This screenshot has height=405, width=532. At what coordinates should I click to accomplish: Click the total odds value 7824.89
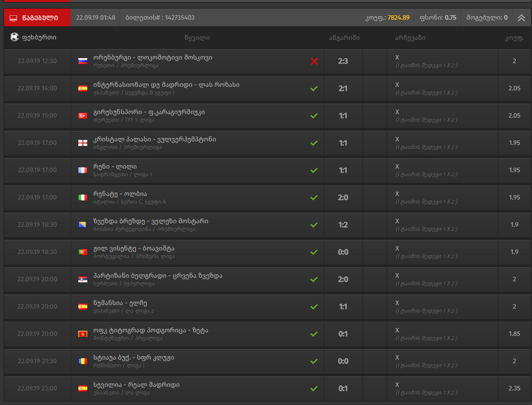pyautogui.click(x=398, y=18)
